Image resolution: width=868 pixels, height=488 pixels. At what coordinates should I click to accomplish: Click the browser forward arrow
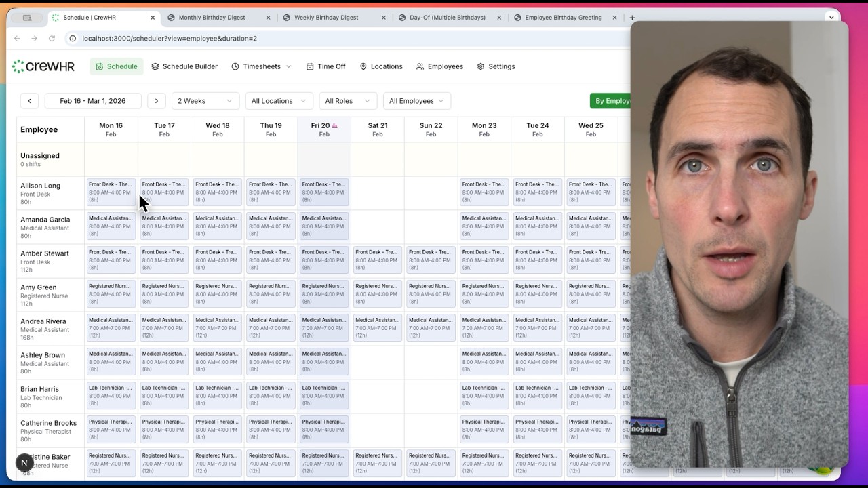pyautogui.click(x=34, y=39)
